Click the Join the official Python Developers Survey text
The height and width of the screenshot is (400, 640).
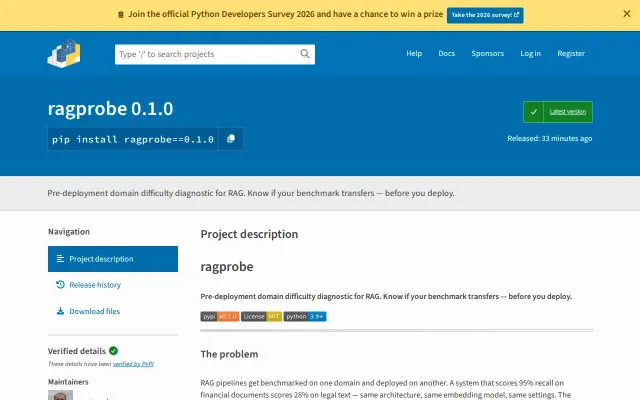(x=286, y=14)
